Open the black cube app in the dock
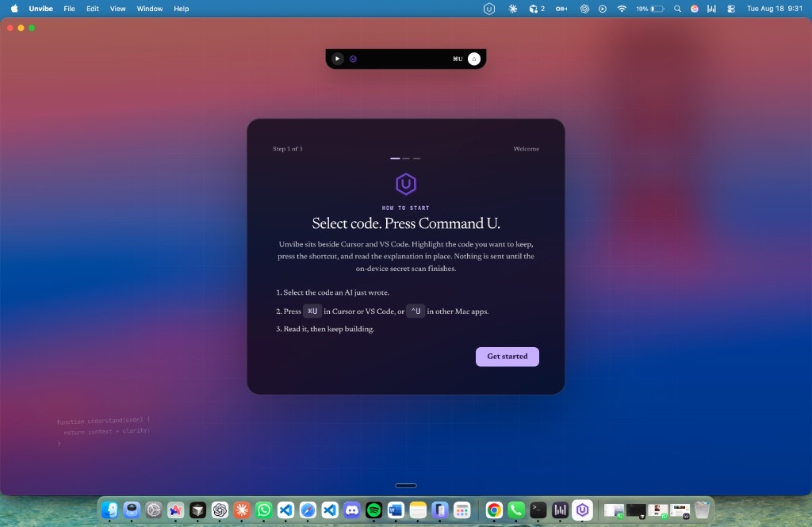812x527 pixels. click(197, 510)
